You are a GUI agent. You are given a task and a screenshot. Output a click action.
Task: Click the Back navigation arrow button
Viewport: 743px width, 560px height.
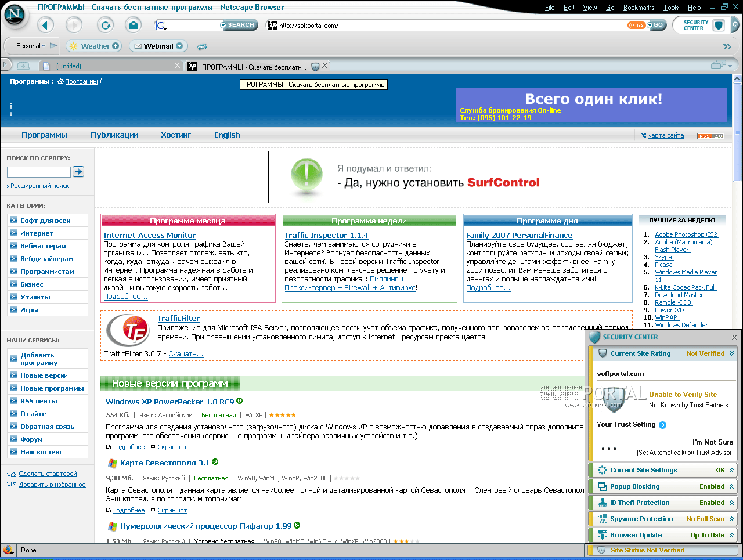[x=45, y=25]
